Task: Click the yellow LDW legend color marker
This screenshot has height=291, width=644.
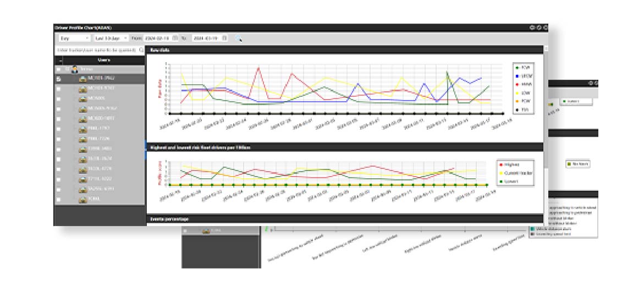Action: (x=518, y=92)
